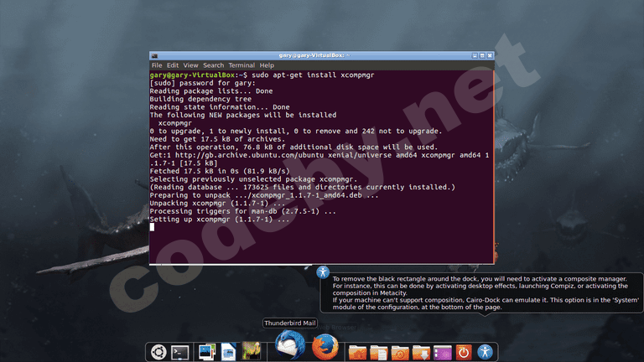
Task: Open the desktop wallpaper thumbnail in dock
Action: click(251, 351)
